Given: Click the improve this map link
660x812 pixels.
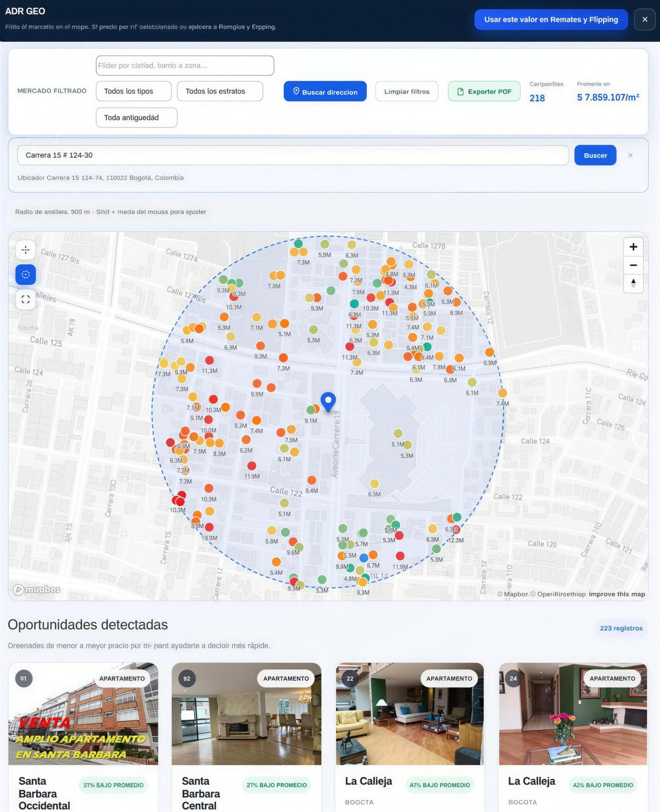Looking at the screenshot, I should [x=617, y=594].
